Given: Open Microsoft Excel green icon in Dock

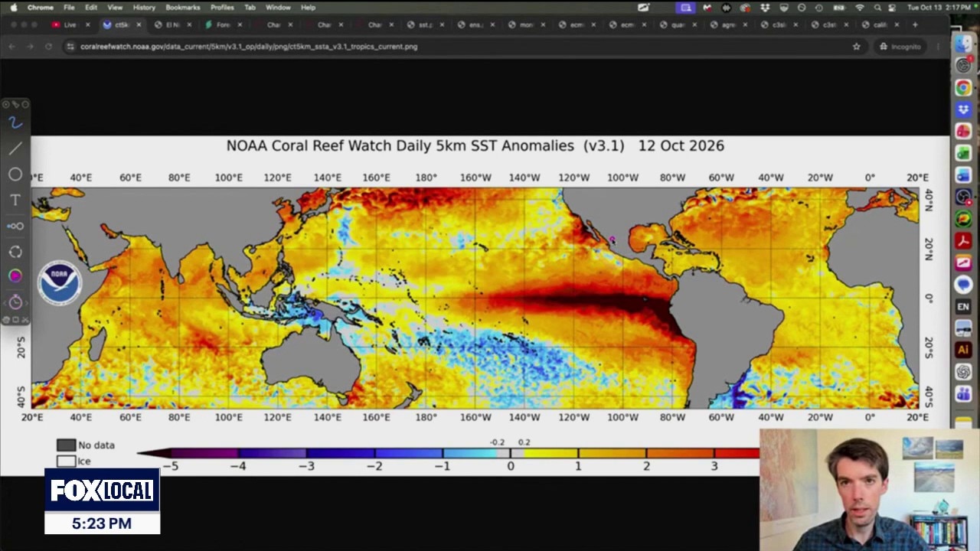Looking at the screenshot, I should 963,154.
